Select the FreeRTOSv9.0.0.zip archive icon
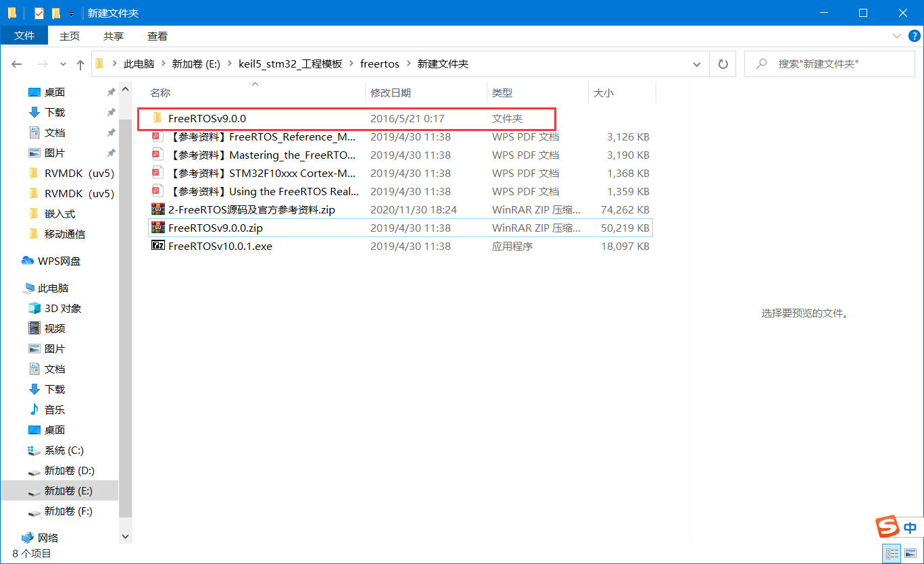924x564 pixels. point(157,228)
